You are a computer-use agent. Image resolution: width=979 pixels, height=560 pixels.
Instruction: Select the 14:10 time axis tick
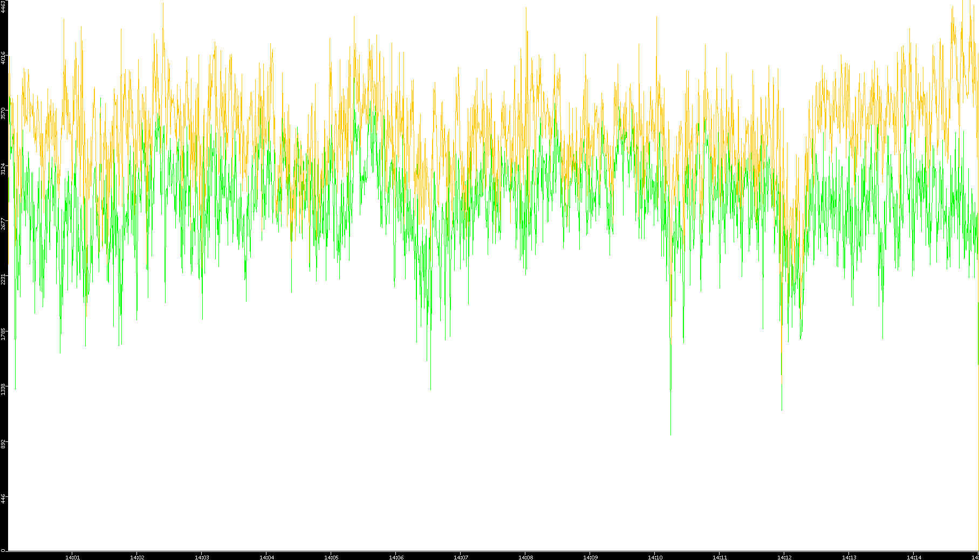pos(655,557)
